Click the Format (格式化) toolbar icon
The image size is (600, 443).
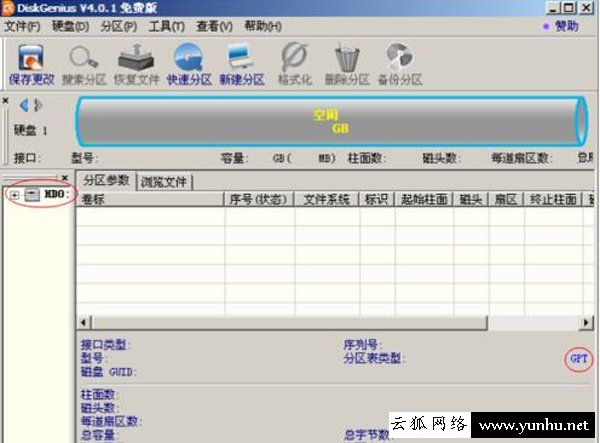pyautogui.click(x=295, y=64)
